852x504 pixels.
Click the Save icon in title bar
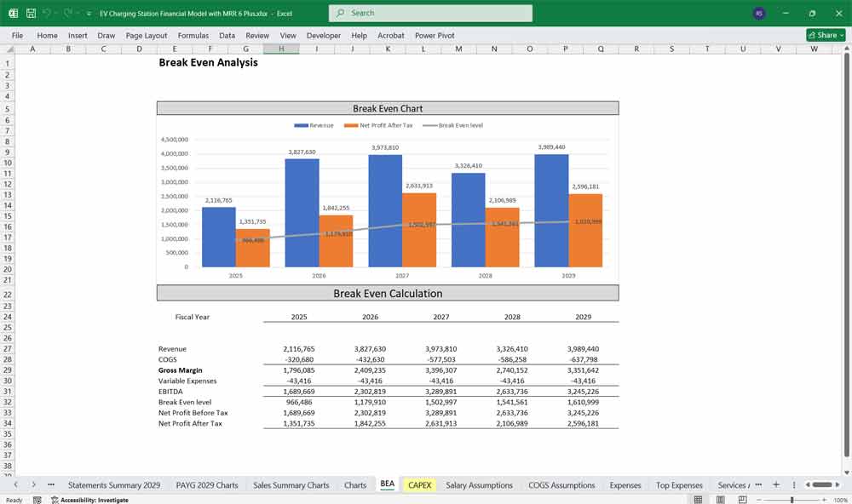coord(31,14)
